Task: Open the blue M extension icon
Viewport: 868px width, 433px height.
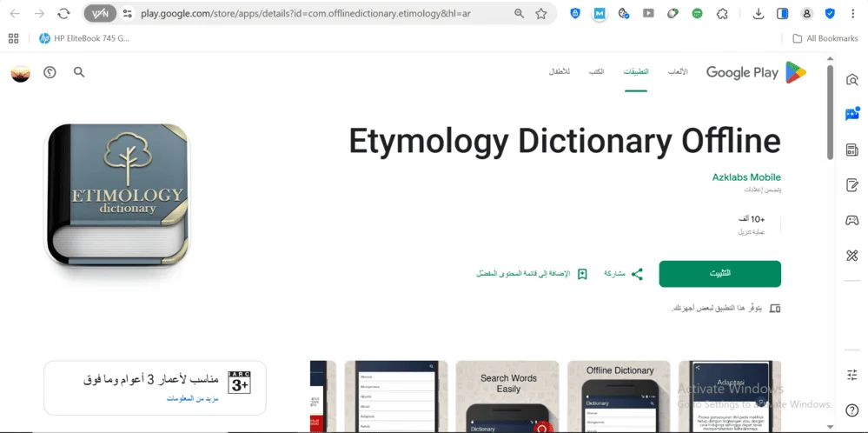Action: point(600,14)
